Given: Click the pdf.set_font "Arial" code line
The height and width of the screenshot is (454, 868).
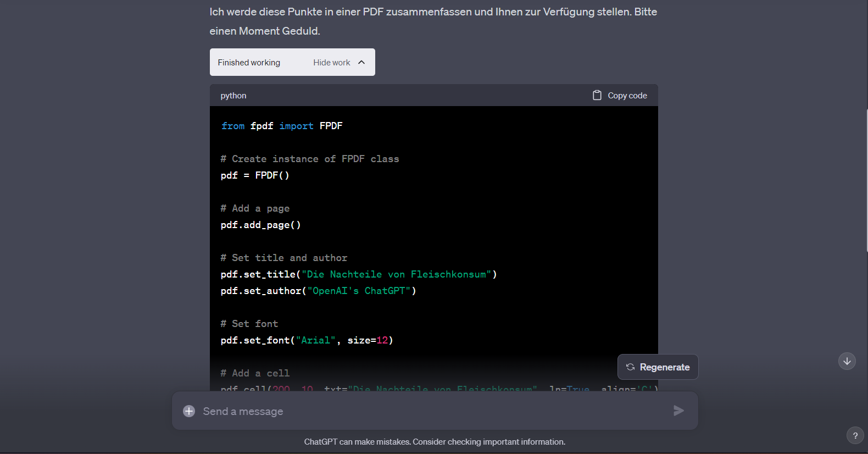Looking at the screenshot, I should 307,340.
